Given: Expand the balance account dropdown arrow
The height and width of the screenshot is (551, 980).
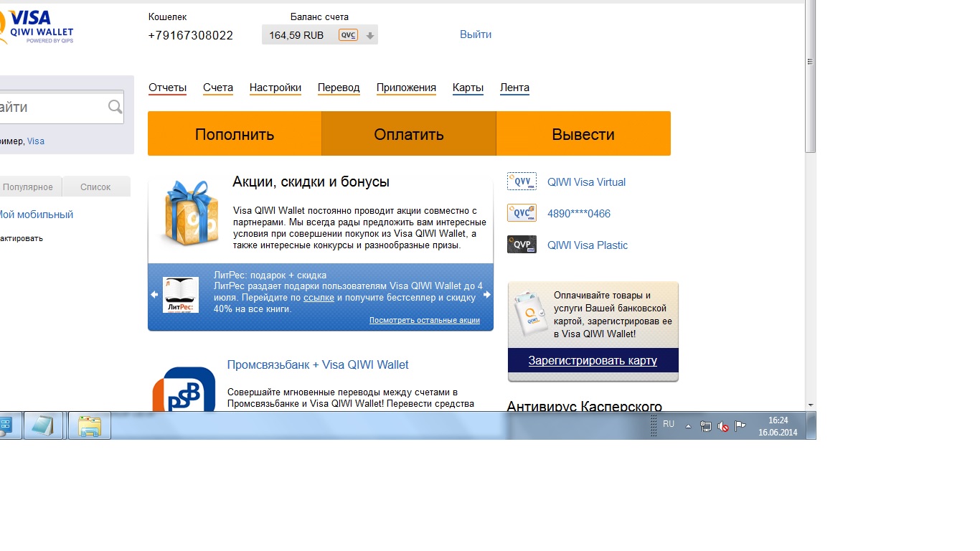Looking at the screenshot, I should [369, 35].
